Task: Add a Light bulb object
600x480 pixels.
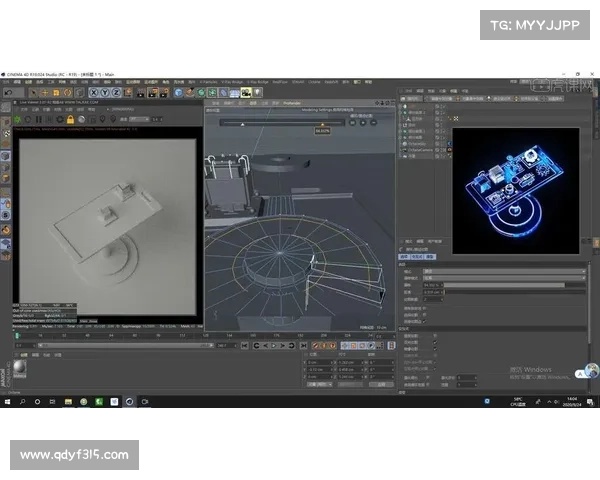Action: coord(258,93)
